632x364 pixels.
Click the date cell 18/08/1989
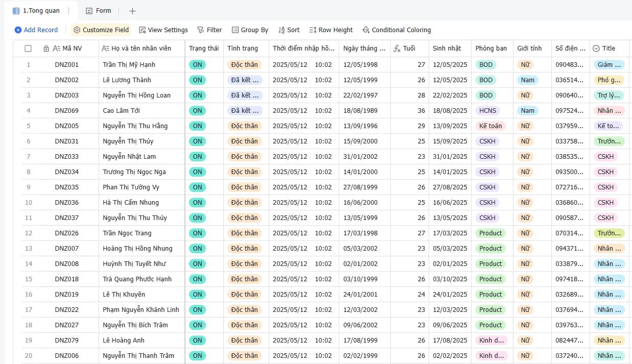[x=365, y=111]
